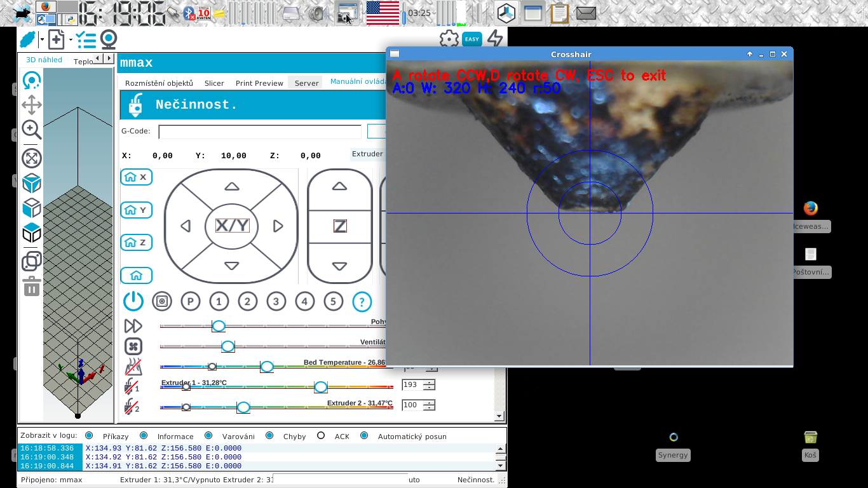Toggle the heated bed icon
Image resolution: width=868 pixels, height=488 pixels.
click(133, 367)
